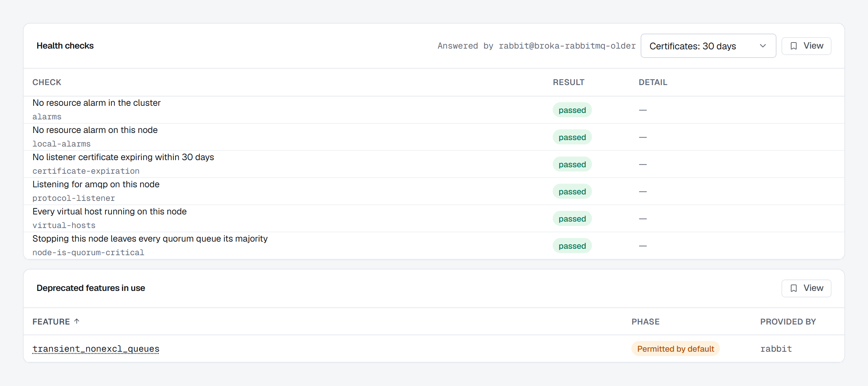Click the DETAIL column header
Screen dimensions: 868x386
coord(653,82)
